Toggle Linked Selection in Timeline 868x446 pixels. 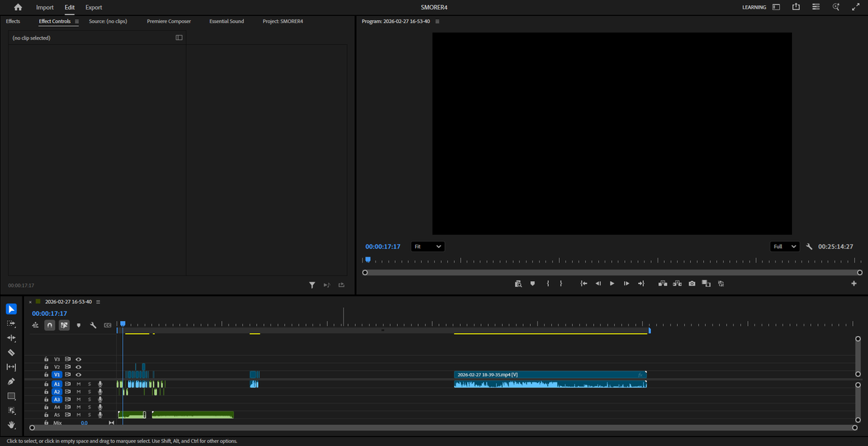[64, 325]
